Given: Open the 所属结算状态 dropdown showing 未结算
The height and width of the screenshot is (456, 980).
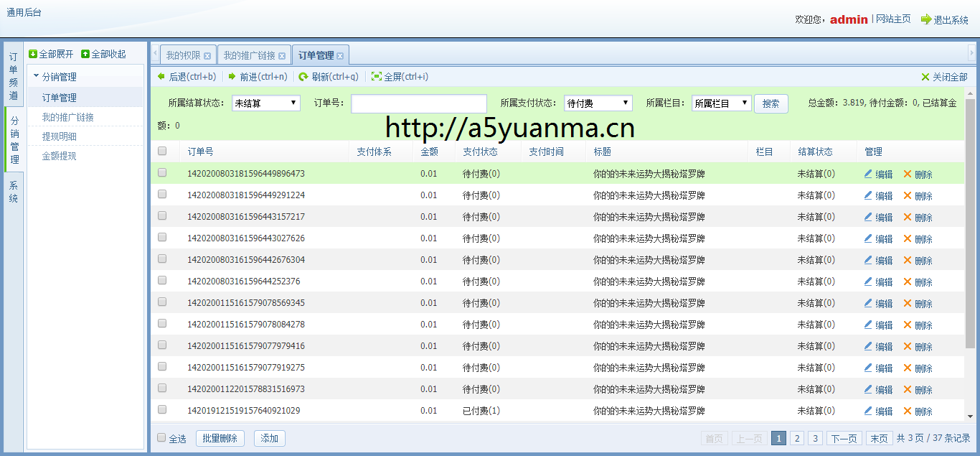Looking at the screenshot, I should click(265, 103).
